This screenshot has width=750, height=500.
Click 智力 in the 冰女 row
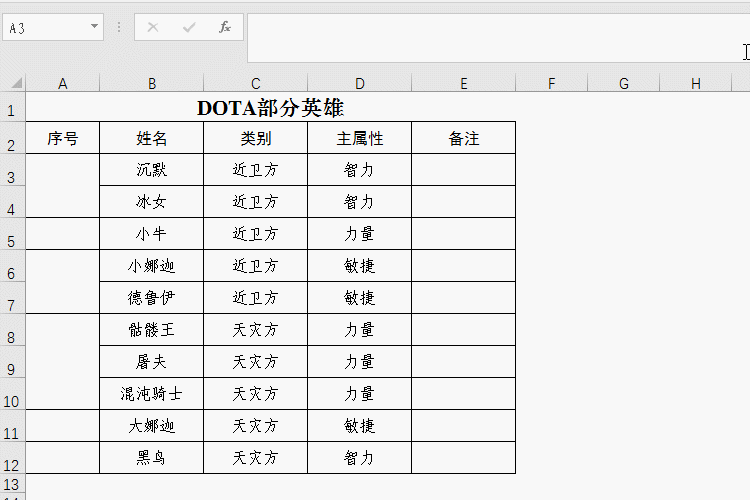(360, 202)
